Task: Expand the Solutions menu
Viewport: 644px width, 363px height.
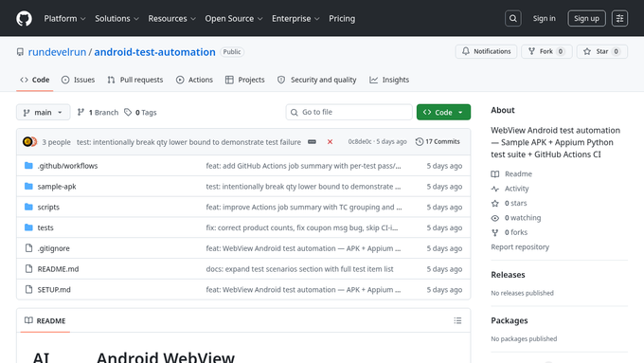Action: 116,19
